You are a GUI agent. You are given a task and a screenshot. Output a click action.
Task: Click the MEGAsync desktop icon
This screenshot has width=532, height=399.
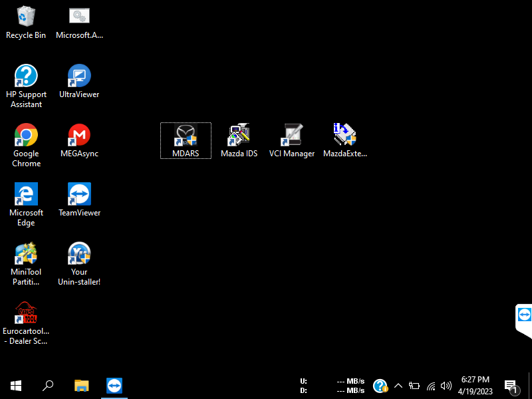pos(79,136)
